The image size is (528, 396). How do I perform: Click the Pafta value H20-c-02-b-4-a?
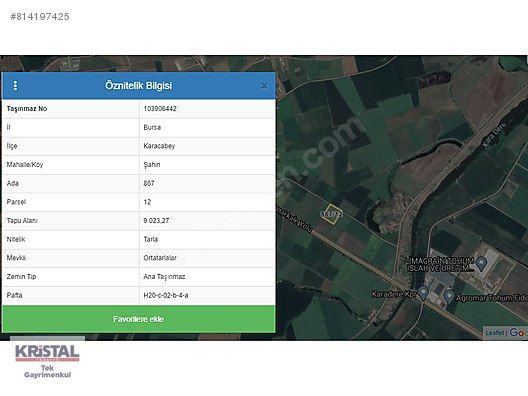tap(166, 295)
